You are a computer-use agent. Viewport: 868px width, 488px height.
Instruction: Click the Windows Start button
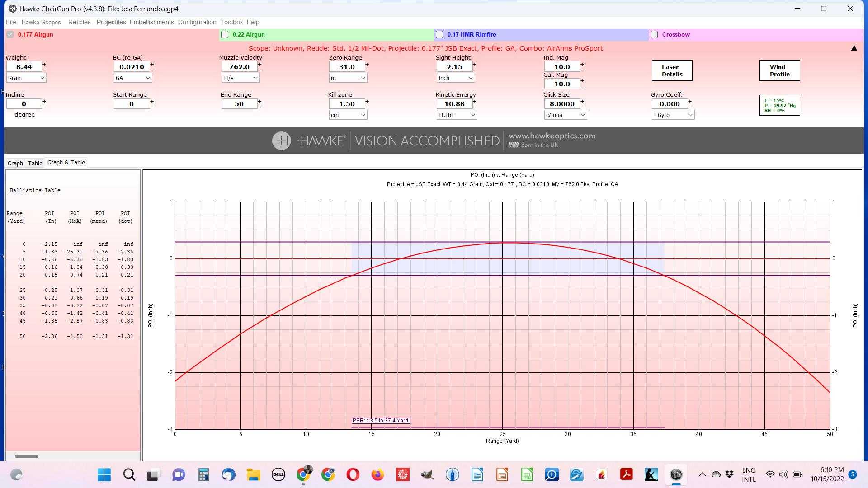click(x=104, y=474)
